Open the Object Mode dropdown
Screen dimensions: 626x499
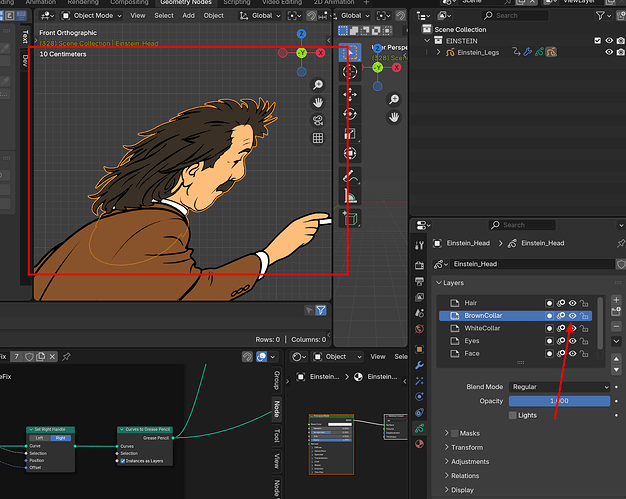[91, 16]
